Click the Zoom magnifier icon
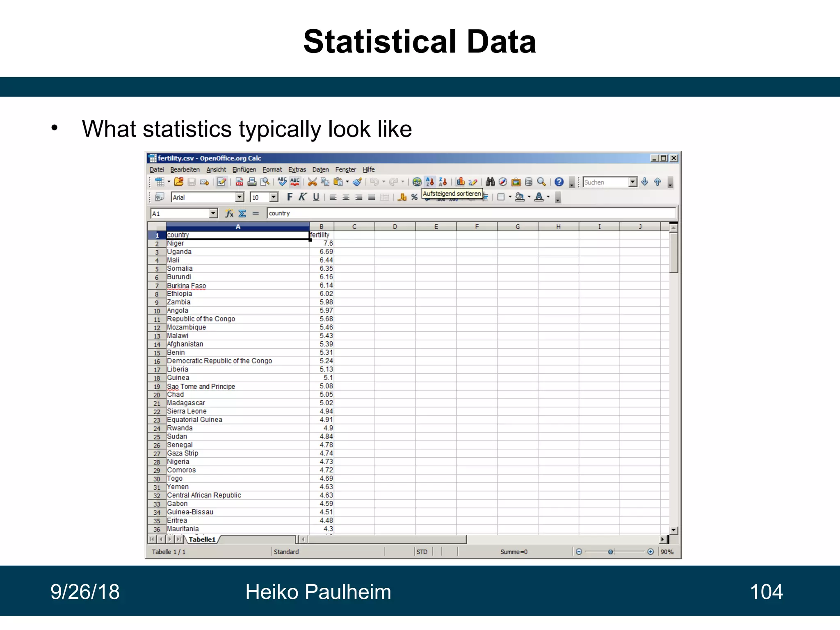Image resolution: width=840 pixels, height=630 pixels. 541,182
